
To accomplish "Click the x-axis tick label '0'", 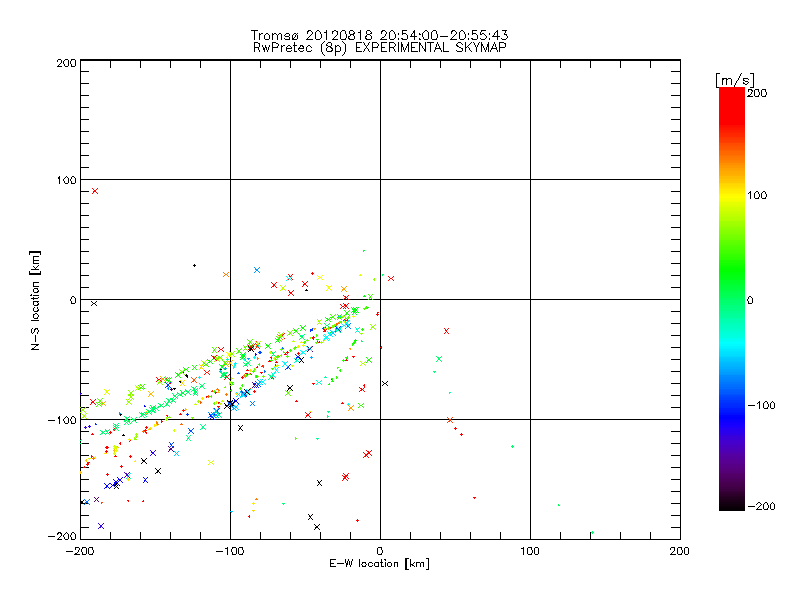I will tap(380, 551).
